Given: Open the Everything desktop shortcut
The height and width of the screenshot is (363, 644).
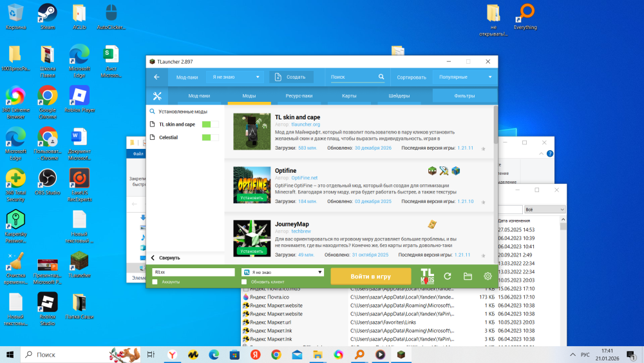Looking at the screenshot, I should coord(526,17).
